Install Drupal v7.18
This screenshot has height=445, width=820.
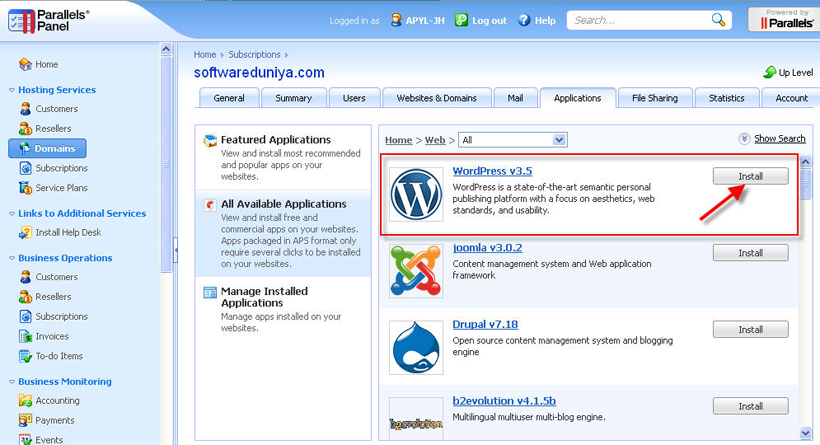coord(750,330)
